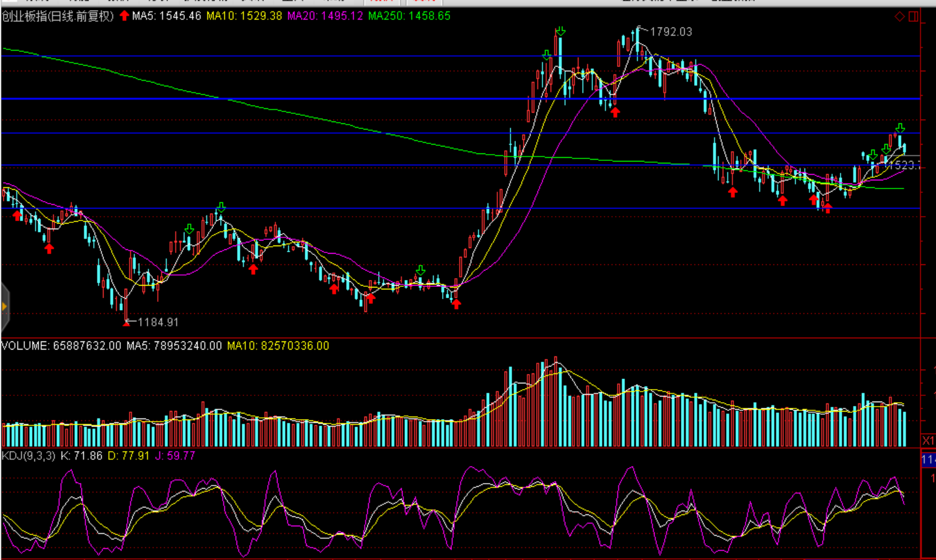
Task: Click the yellow D value in KDJ header
Action: tap(129, 456)
